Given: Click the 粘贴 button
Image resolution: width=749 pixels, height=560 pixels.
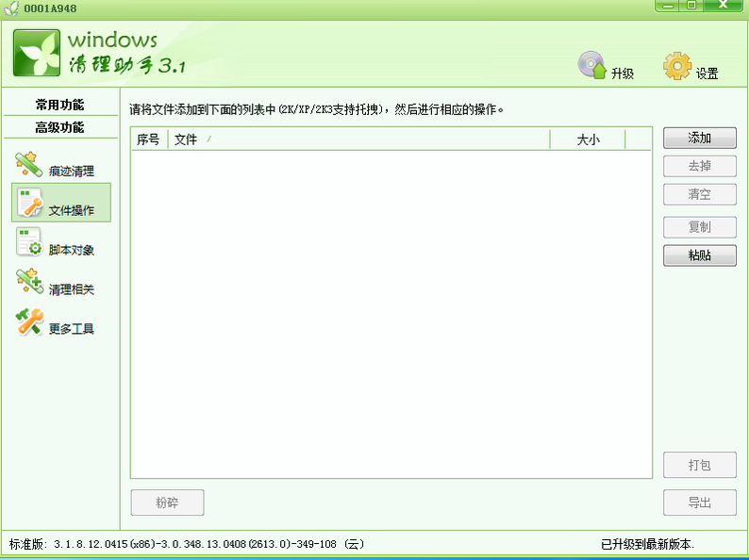Looking at the screenshot, I should (700, 255).
